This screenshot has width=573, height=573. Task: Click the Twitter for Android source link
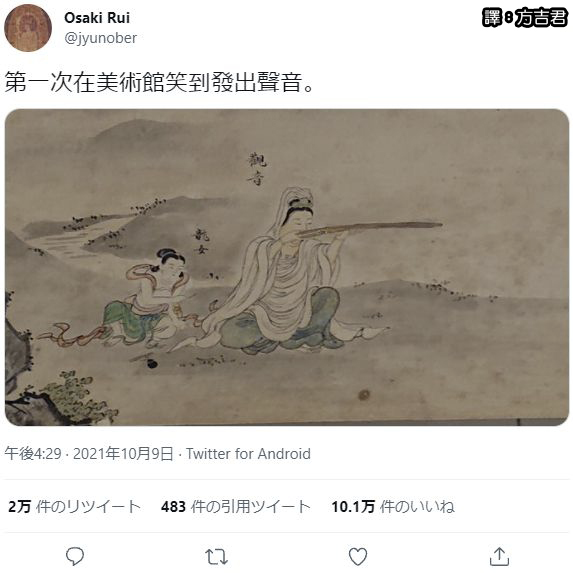[x=248, y=454]
